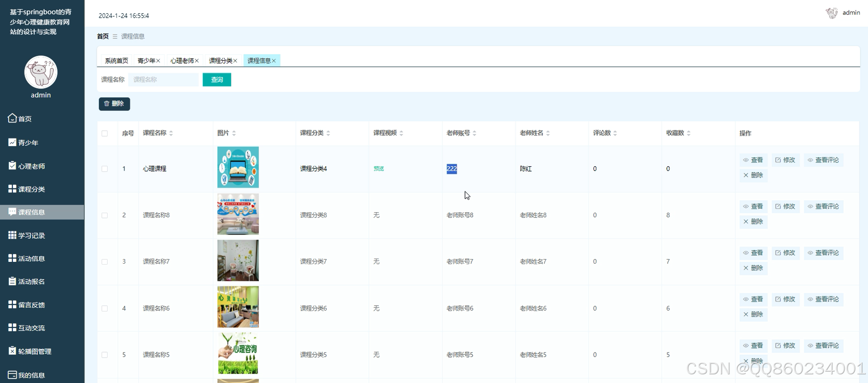Click the 首页 breadcrumb link

coord(103,36)
